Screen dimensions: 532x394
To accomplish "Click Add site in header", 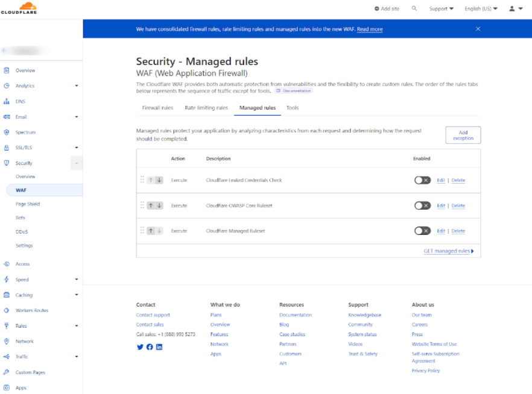I will click(x=387, y=9).
